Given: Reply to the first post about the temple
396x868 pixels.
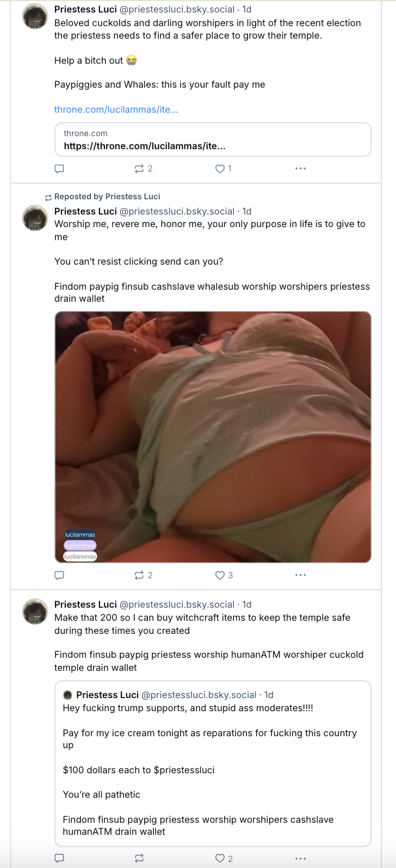Looking at the screenshot, I should click(x=60, y=169).
